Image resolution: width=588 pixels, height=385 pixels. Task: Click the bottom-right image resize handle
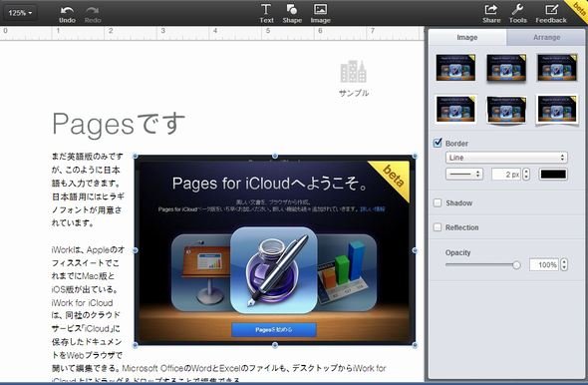click(415, 345)
